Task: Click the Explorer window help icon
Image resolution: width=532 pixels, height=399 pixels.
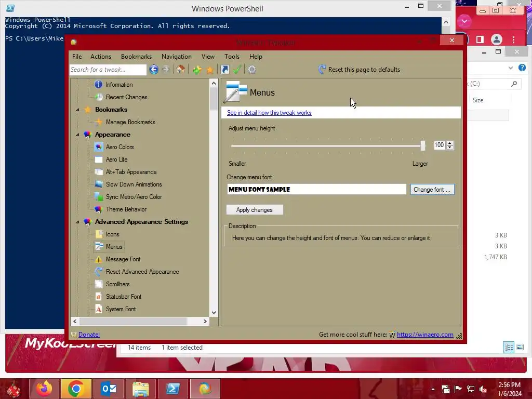Action: tap(522, 68)
